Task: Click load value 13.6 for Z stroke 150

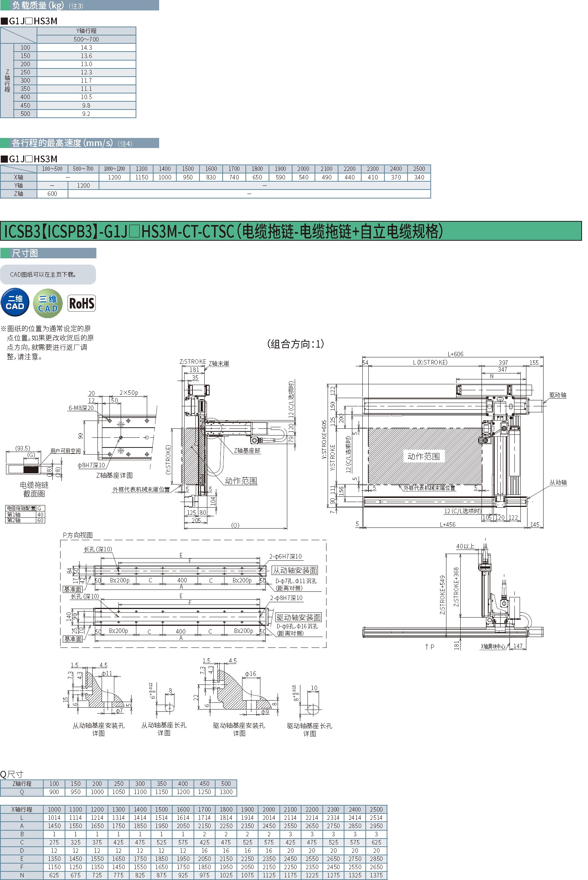Action: click(86, 56)
